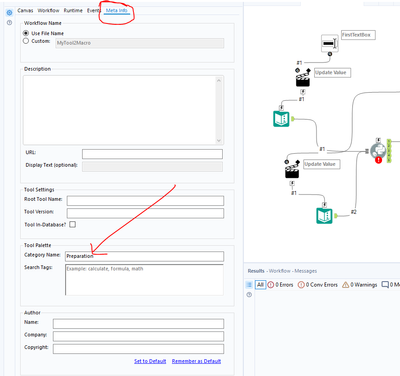Open the help question mark icon under gear

pyautogui.click(x=9, y=23)
